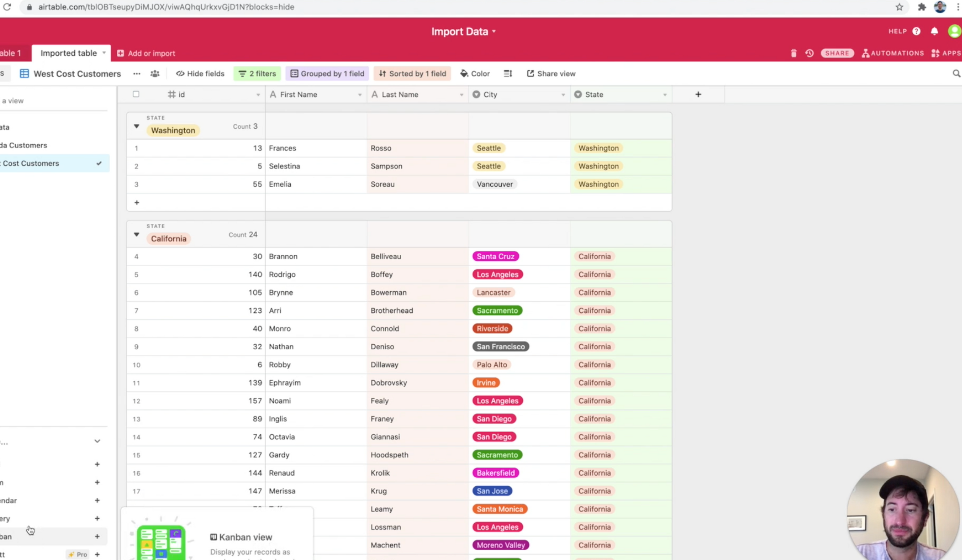
Task: Bookmark page with star icon
Action: pos(899,7)
